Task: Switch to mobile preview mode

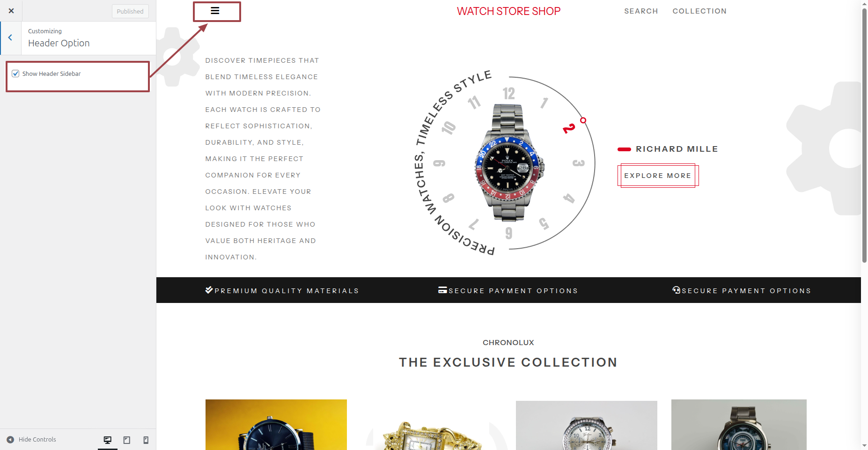Action: 146,440
